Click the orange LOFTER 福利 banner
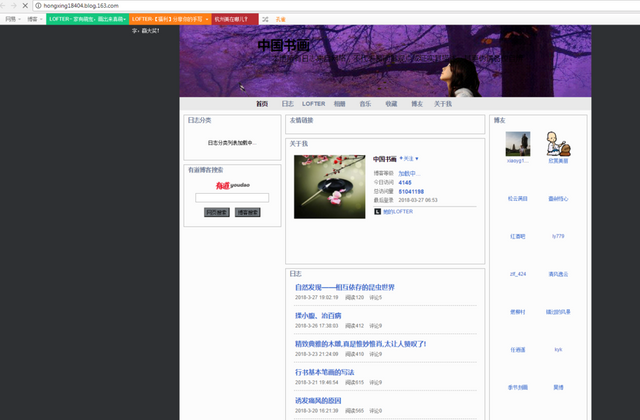The height and width of the screenshot is (420, 640). [170, 19]
